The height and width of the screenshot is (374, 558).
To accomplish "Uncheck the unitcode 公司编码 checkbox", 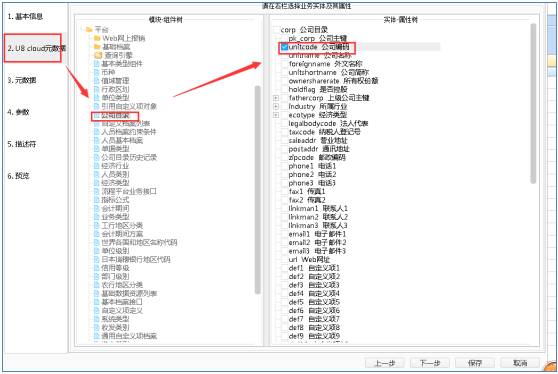I will [x=284, y=47].
